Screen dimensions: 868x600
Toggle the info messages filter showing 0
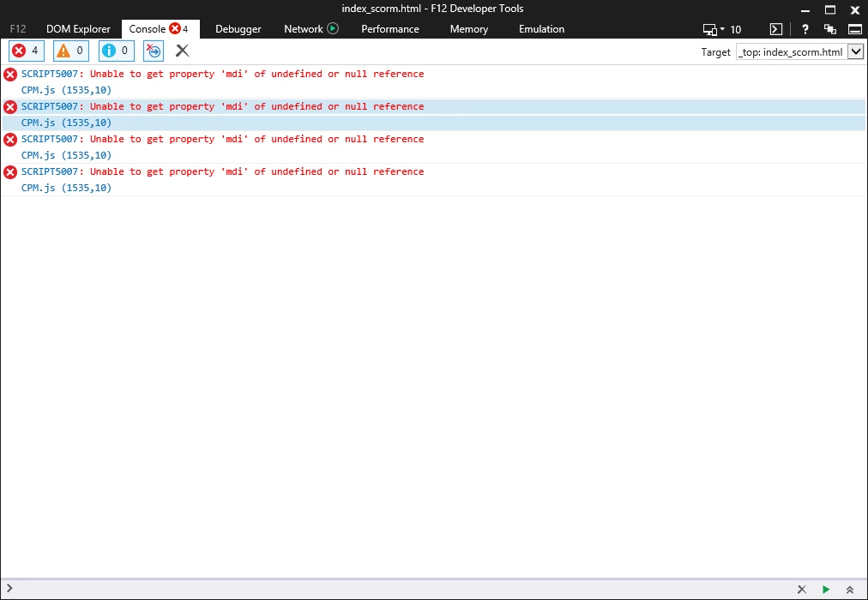click(117, 51)
